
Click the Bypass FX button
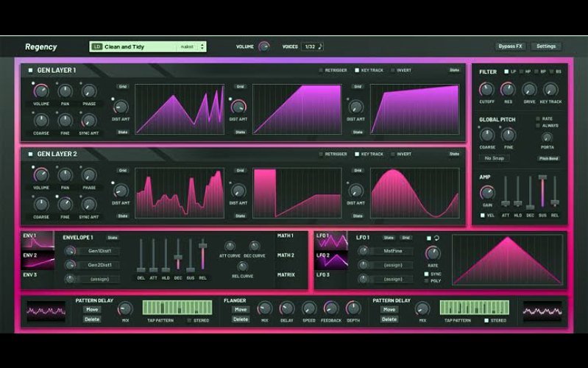(x=510, y=46)
